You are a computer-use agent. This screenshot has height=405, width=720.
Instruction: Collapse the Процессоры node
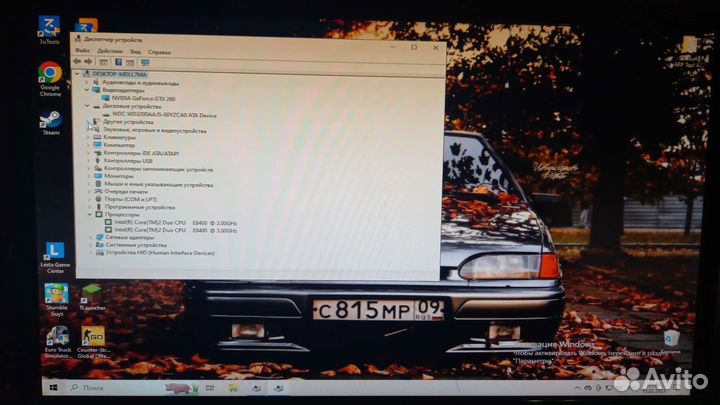tap(90, 214)
